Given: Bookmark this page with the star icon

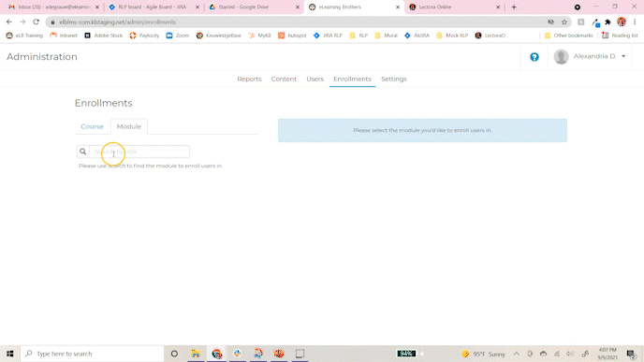Looking at the screenshot, I should tap(563, 22).
